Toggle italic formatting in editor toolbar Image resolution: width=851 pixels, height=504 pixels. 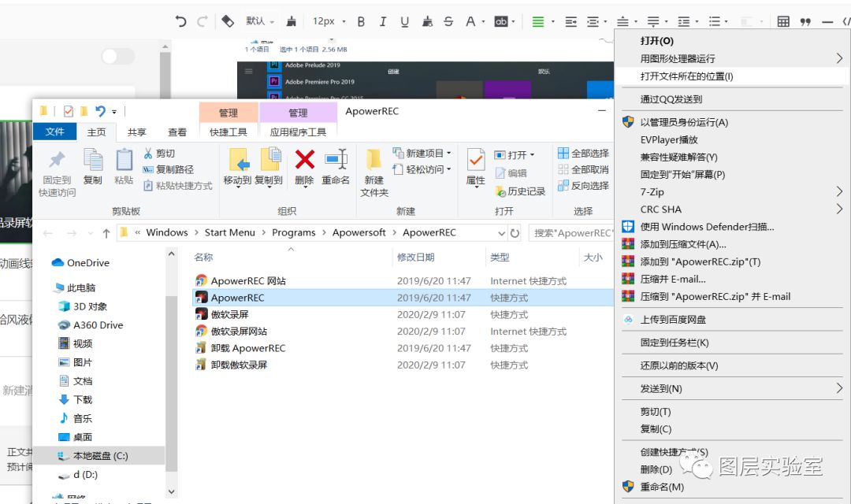pos(383,21)
